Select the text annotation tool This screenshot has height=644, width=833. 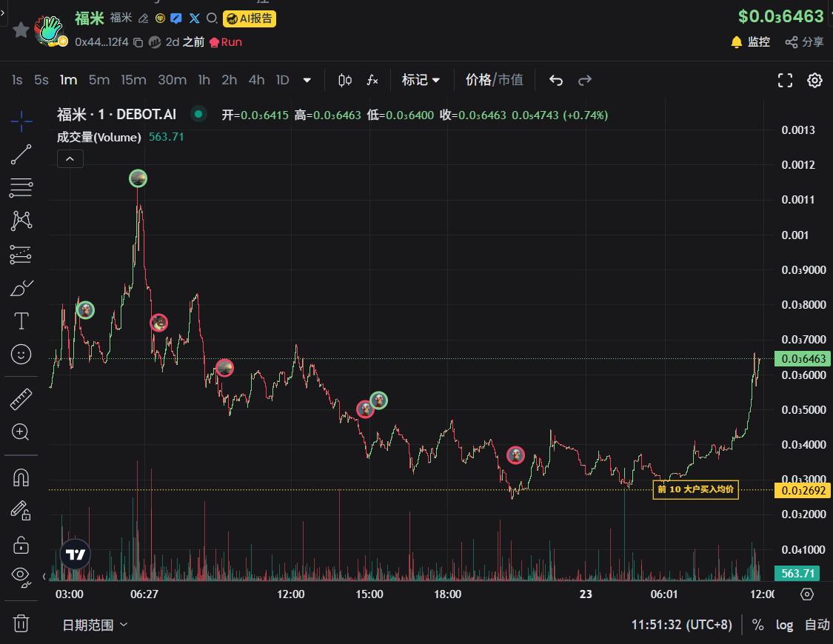click(x=21, y=321)
